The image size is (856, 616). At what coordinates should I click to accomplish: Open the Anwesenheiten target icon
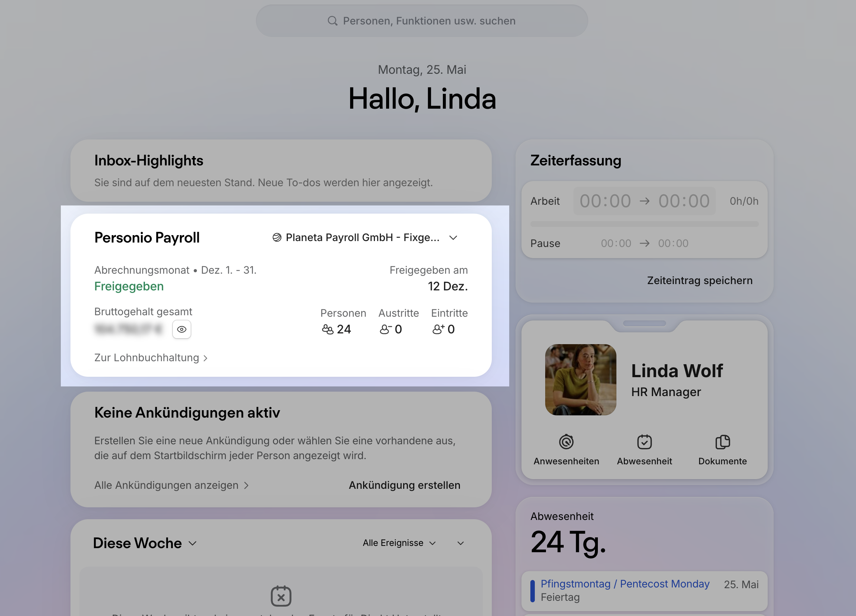pos(566,442)
